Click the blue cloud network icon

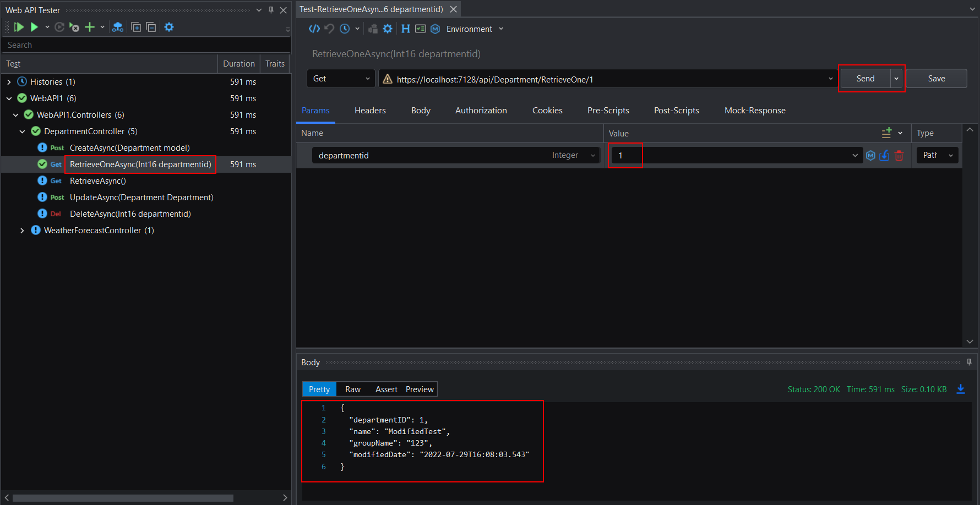coord(117,27)
